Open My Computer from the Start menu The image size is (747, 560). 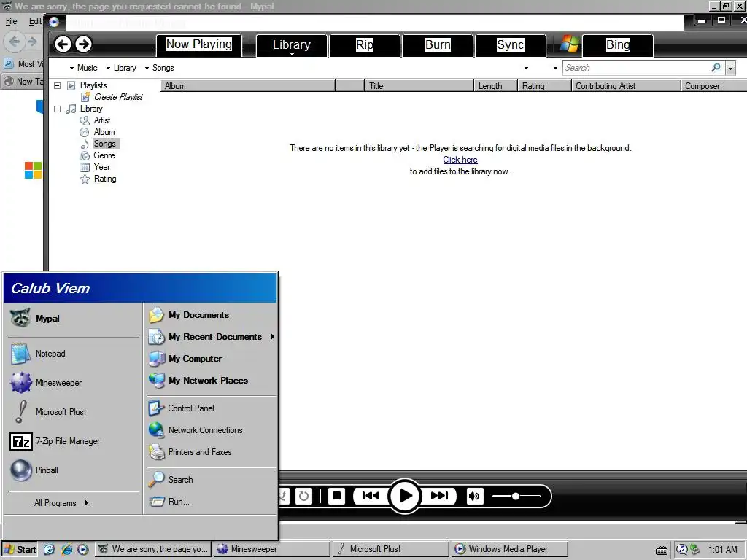211,359
